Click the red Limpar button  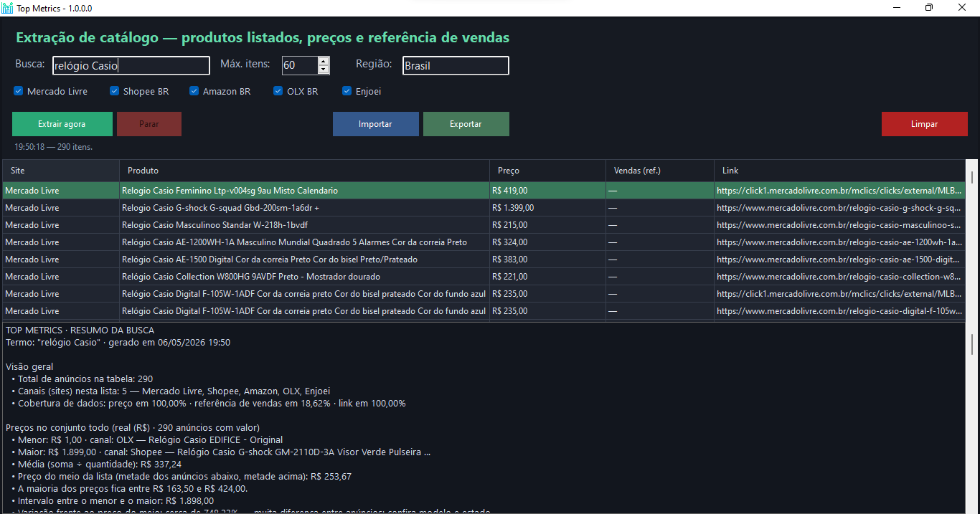925,124
